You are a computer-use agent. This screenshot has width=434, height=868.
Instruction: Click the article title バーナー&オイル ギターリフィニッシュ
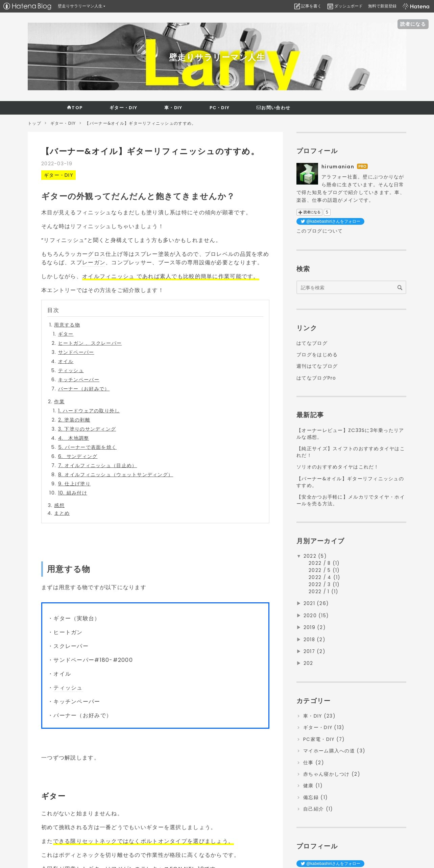point(150,151)
